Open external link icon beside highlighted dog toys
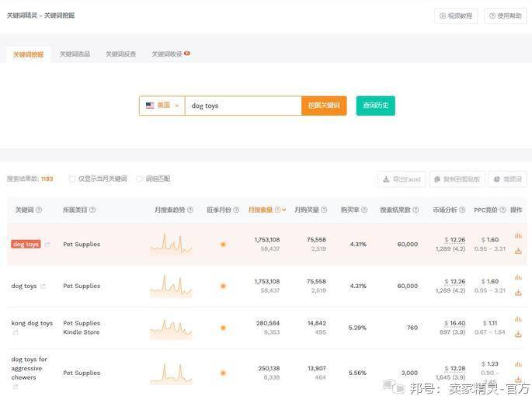The width and height of the screenshot is (532, 396). tap(47, 245)
